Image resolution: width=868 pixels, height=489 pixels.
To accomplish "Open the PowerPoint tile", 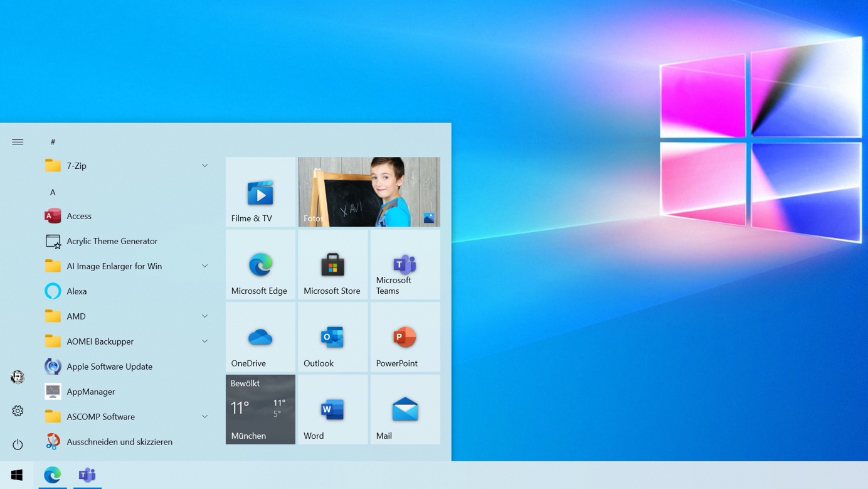I will tap(405, 336).
